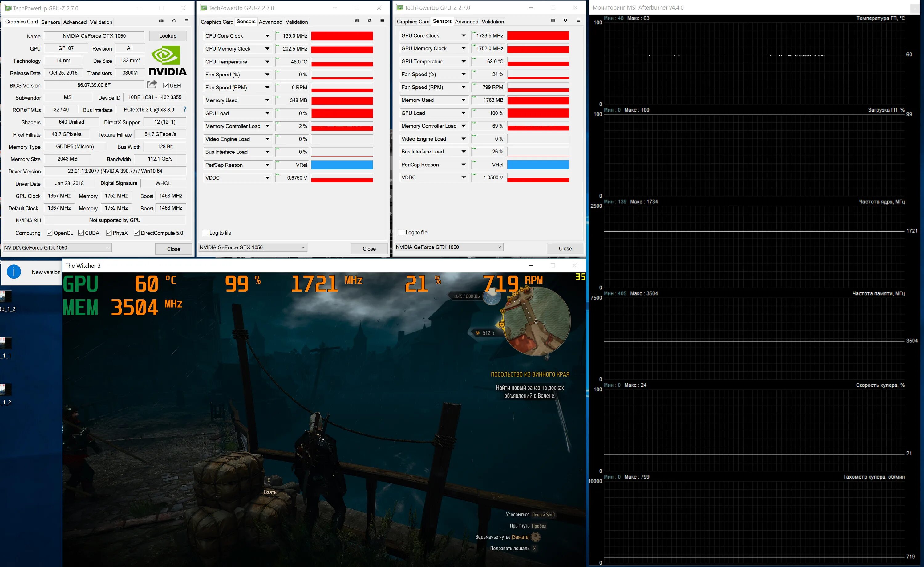
Task: Expand GPU Temperature dropdown in middle window
Action: pos(267,62)
